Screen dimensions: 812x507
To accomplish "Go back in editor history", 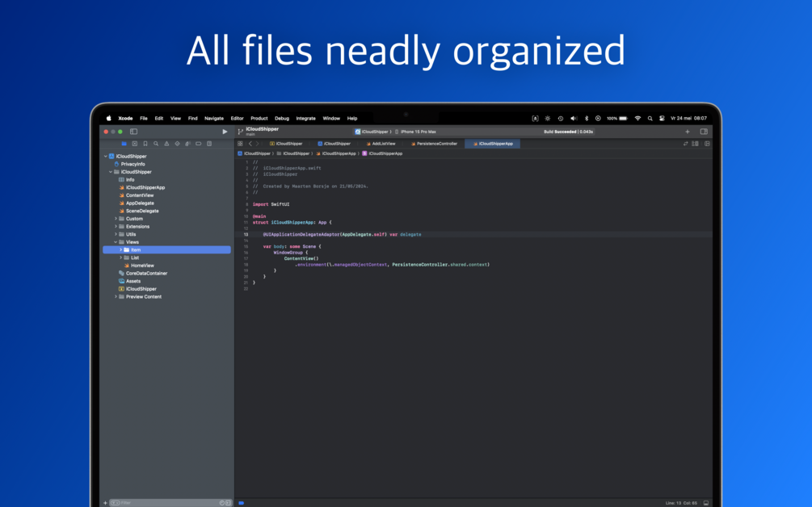I will click(250, 144).
